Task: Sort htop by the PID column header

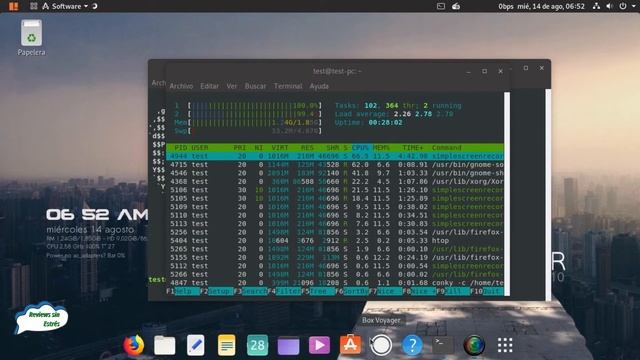Action: pyautogui.click(x=180, y=148)
